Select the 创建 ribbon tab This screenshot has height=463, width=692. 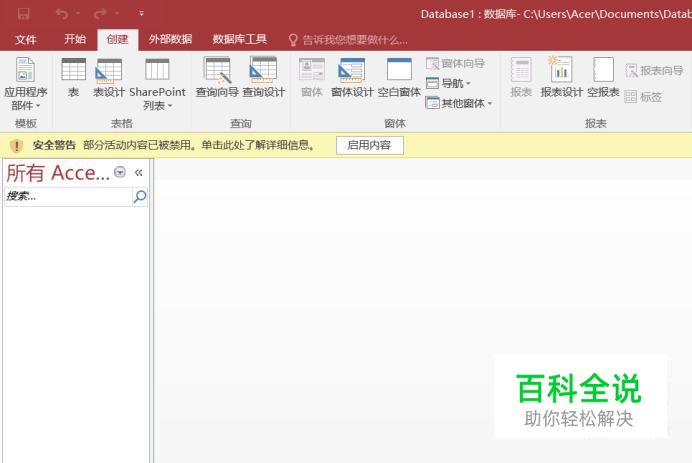pos(117,40)
